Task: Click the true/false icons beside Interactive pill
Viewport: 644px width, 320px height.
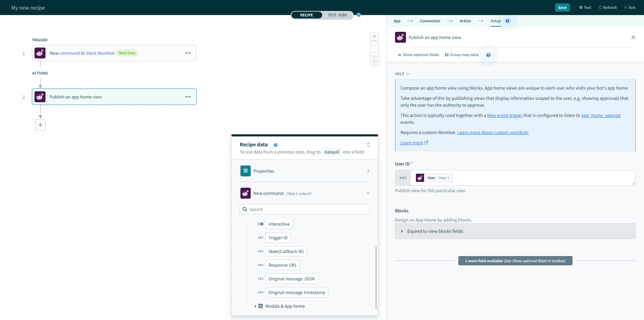Action: click(260, 224)
